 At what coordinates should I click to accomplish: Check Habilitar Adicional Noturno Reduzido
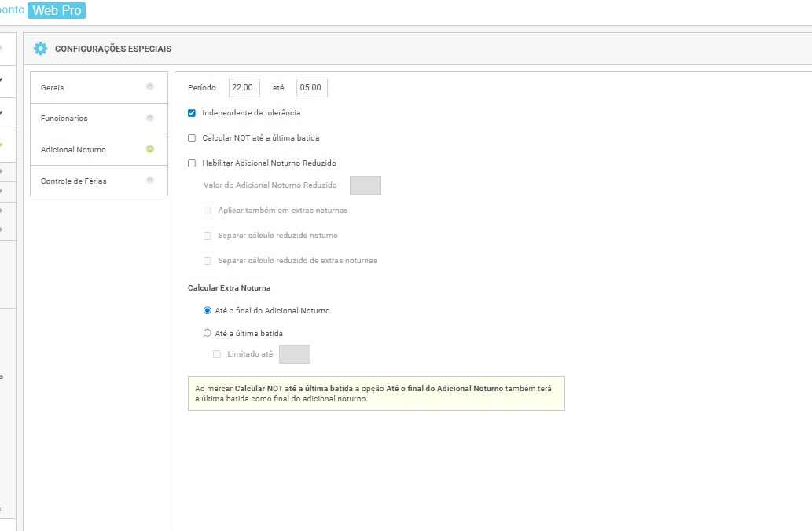[192, 163]
